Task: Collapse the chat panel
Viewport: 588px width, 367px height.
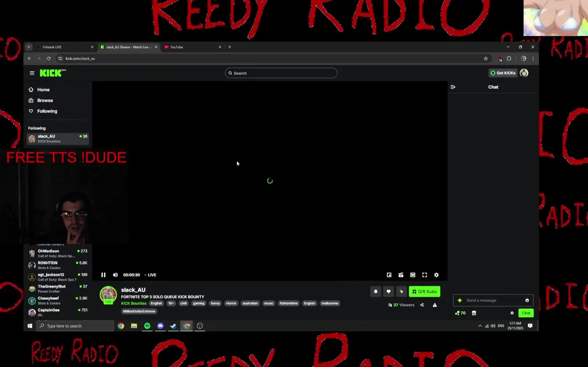Action: [453, 87]
